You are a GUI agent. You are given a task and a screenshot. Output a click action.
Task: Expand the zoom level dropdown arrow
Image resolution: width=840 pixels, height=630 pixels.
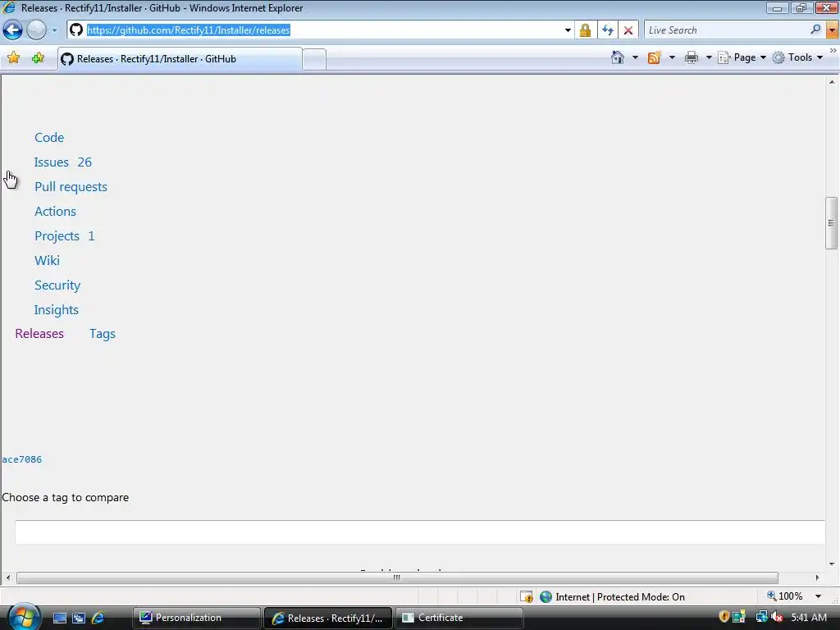(x=818, y=596)
